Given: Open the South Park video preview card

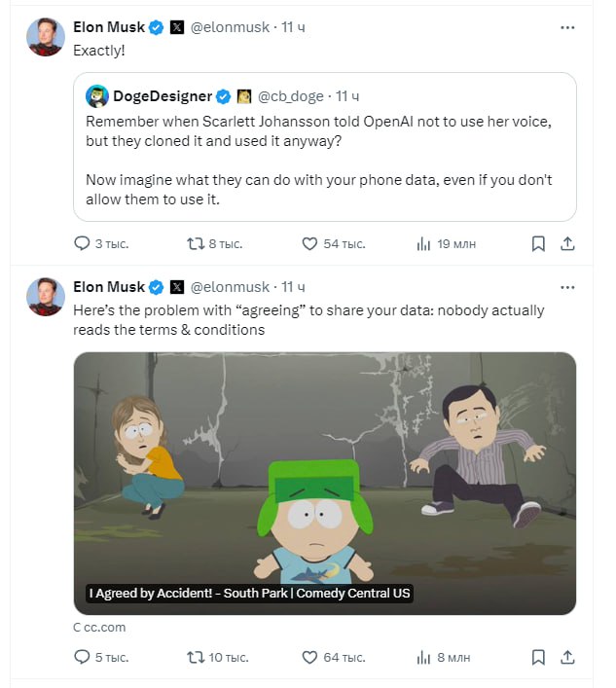Looking at the screenshot, I should 324,483.
